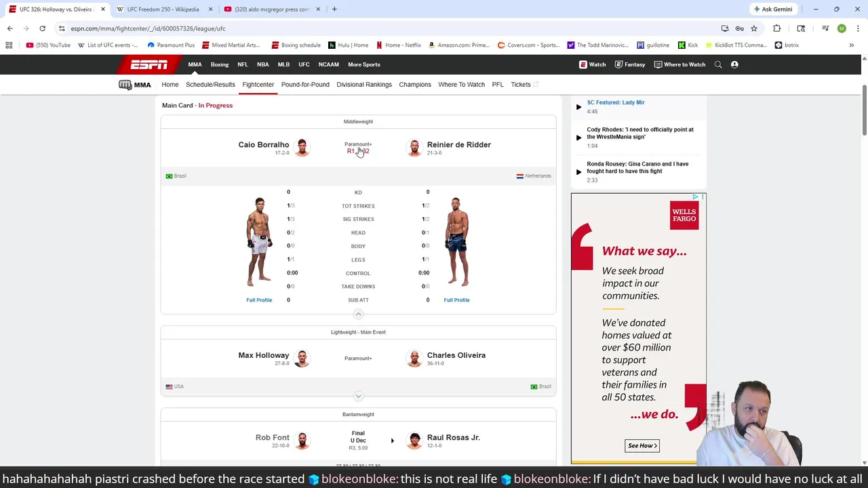
Task: Go back in the browser
Action: [9, 28]
